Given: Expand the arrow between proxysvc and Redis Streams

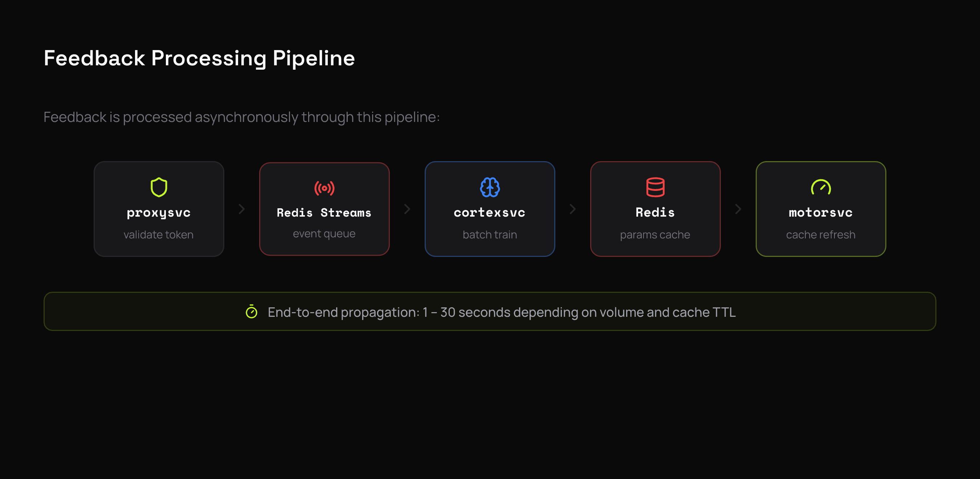Looking at the screenshot, I should [242, 209].
